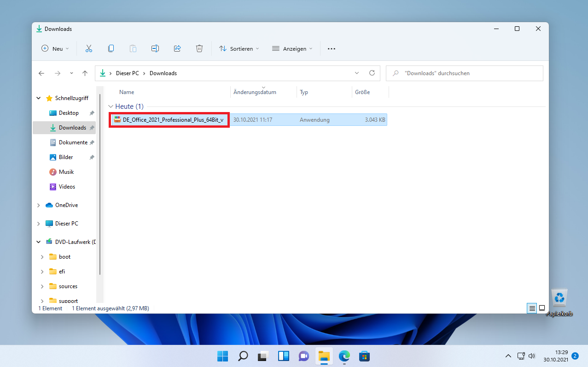Open the Anzeigen dropdown menu

[x=292, y=48]
